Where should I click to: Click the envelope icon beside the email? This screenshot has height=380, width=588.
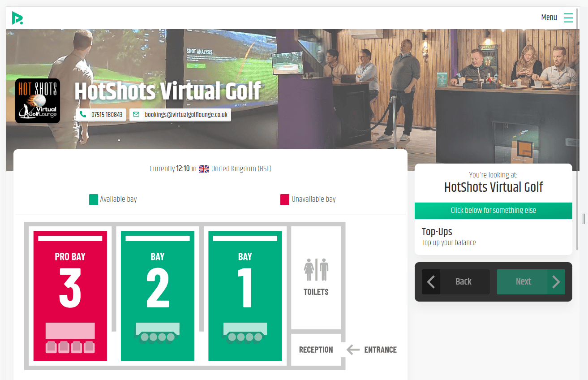pyautogui.click(x=136, y=115)
